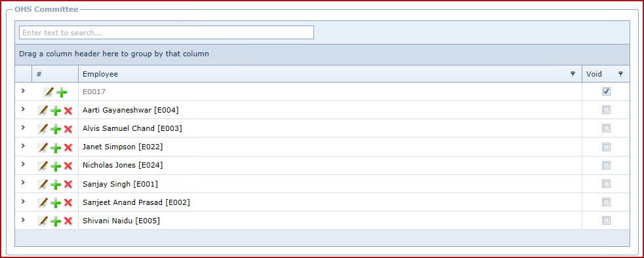The image size is (644, 258).
Task: Open the Employee column filter icon
Action: (x=573, y=74)
